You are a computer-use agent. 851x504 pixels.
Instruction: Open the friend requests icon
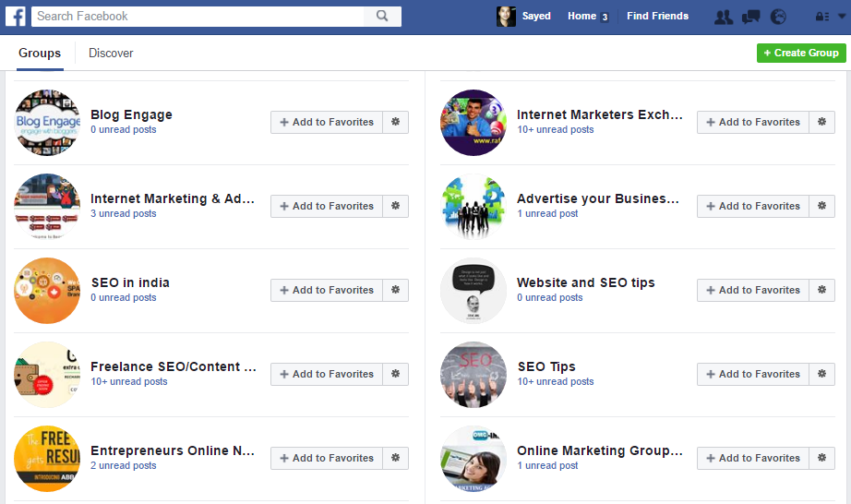click(725, 17)
